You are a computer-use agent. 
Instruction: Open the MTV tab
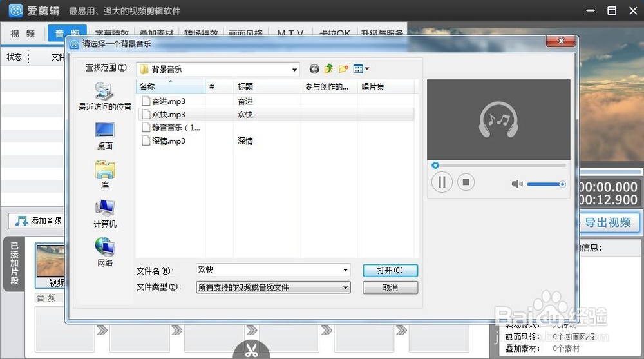290,32
